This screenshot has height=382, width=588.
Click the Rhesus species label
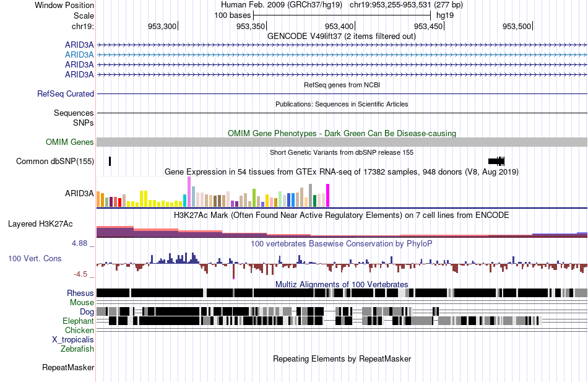(x=80, y=293)
